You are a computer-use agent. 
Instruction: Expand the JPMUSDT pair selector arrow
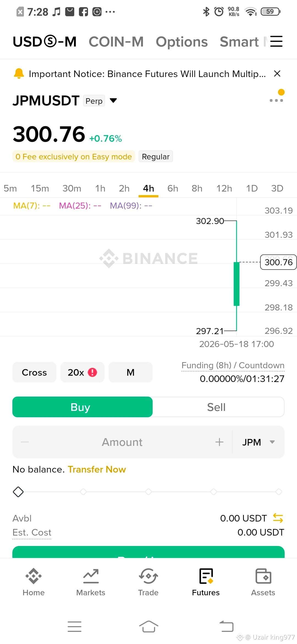tap(113, 100)
